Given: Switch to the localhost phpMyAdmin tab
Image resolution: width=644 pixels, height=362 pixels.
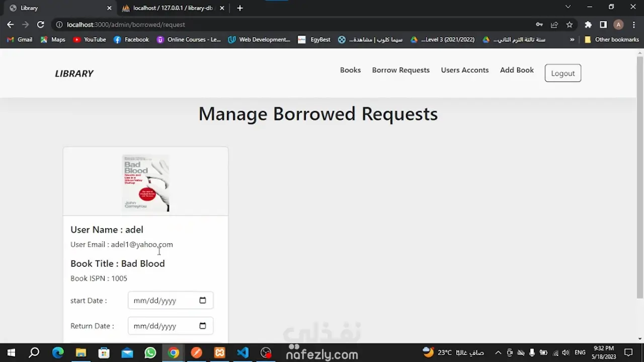Looking at the screenshot, I should (x=174, y=8).
